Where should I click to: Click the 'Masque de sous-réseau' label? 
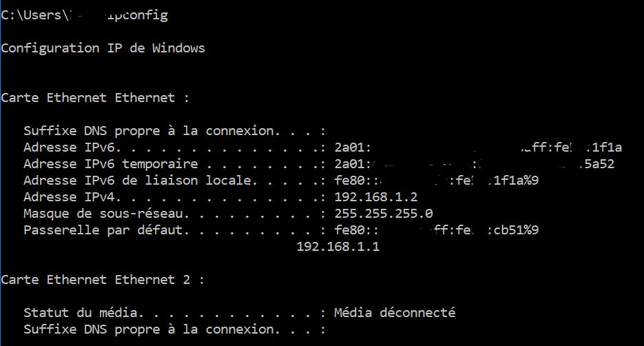click(x=106, y=214)
